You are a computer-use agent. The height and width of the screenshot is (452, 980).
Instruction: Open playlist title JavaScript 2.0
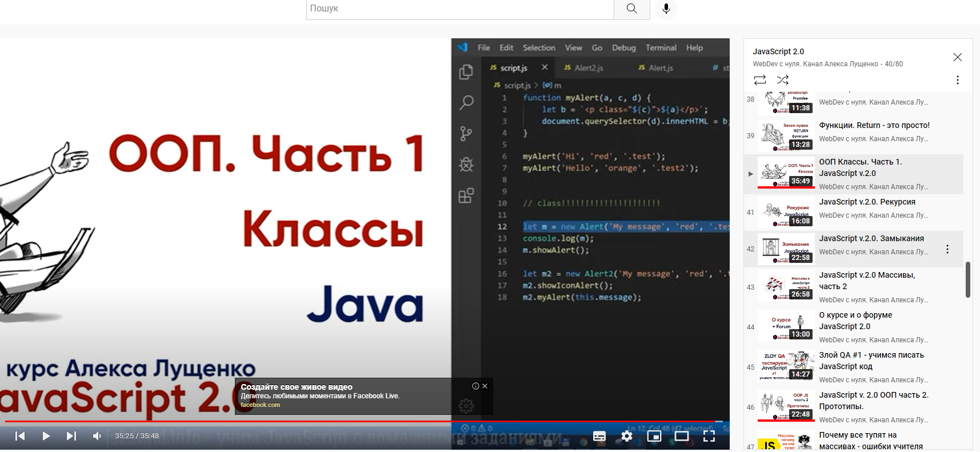pos(778,51)
